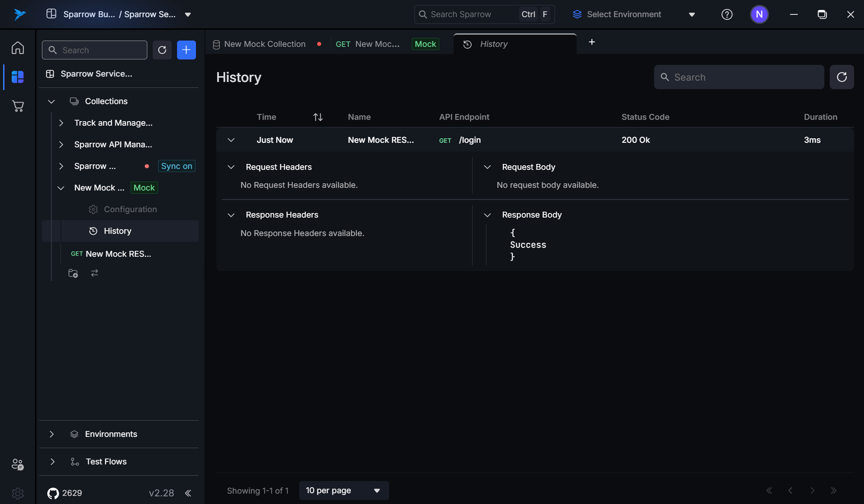The image size is (864, 504).
Task: Expand the Test Flows section
Action: pos(52,462)
